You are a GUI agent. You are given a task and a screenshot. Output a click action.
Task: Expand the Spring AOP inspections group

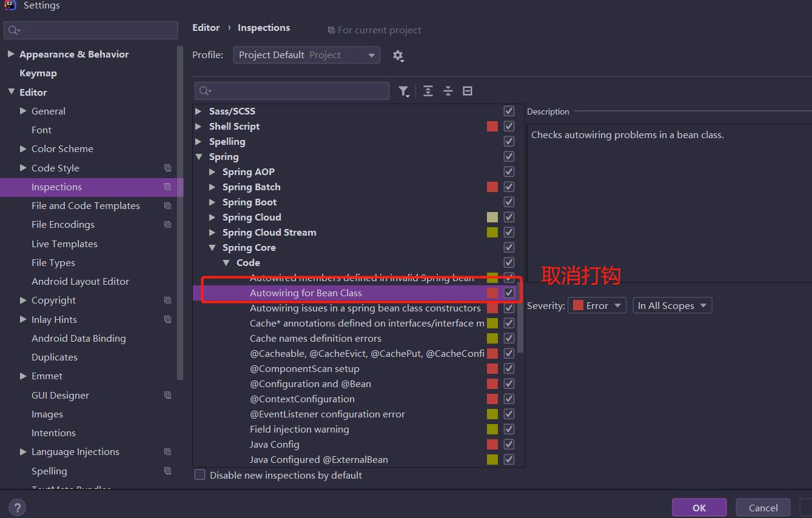tap(212, 171)
